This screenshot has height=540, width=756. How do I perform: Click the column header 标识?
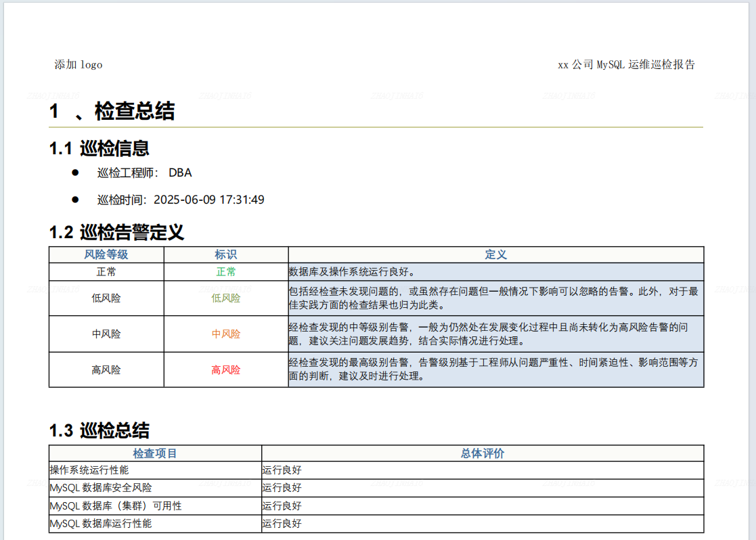[225, 254]
